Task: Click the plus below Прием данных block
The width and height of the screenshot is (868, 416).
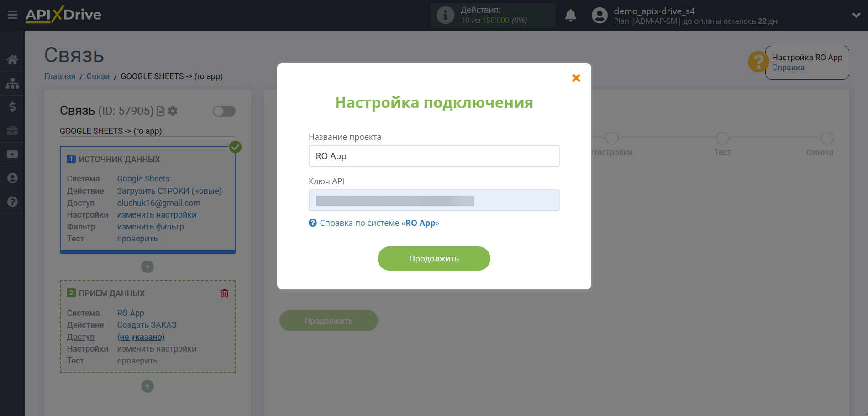Action: [x=147, y=386]
